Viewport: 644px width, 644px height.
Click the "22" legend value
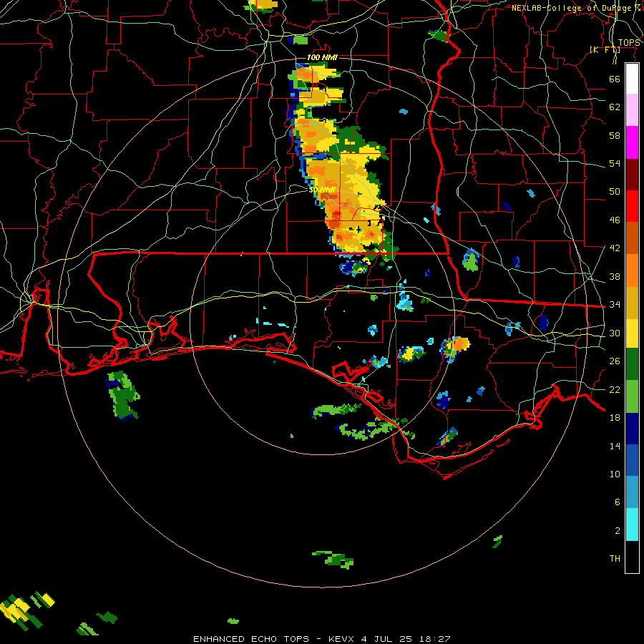(615, 389)
